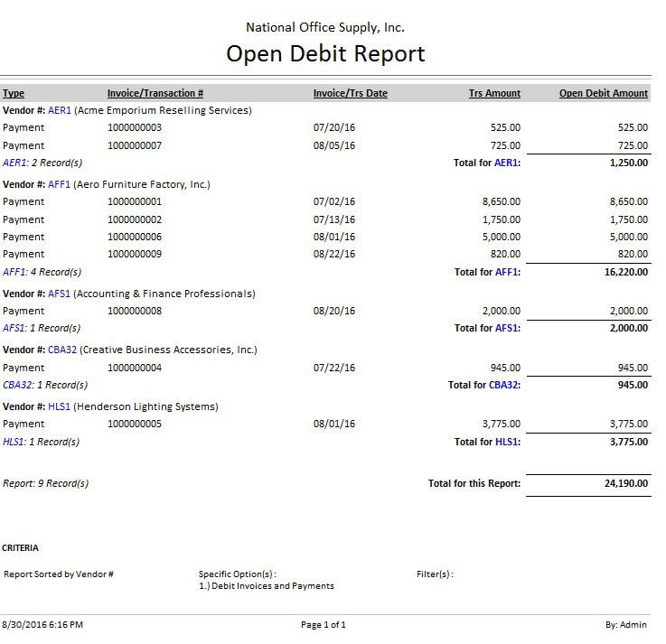Image resolution: width=666 pixels, height=644 pixels.
Task: Open CBA32 vendor link beside Creative Business Accessories
Action: click(x=63, y=350)
